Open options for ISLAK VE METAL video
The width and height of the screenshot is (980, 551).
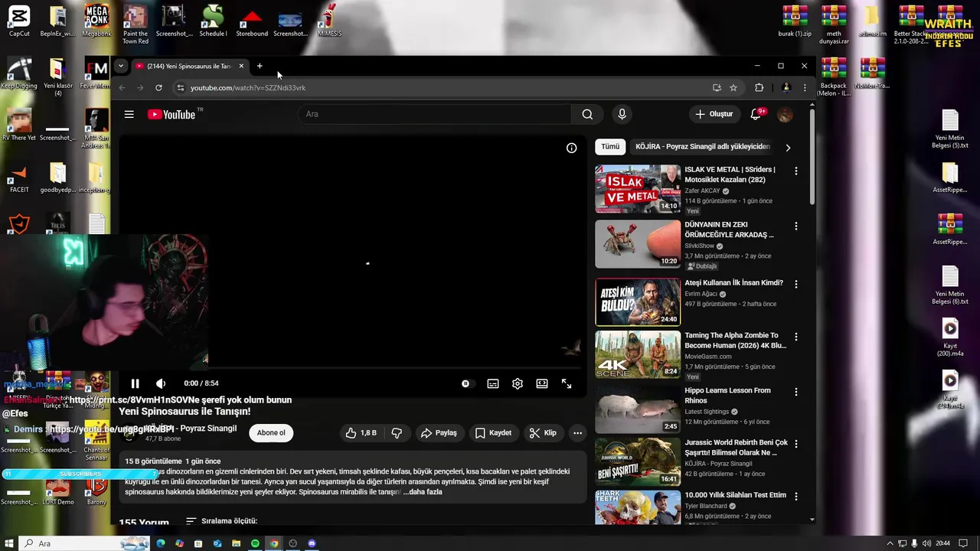click(x=796, y=171)
